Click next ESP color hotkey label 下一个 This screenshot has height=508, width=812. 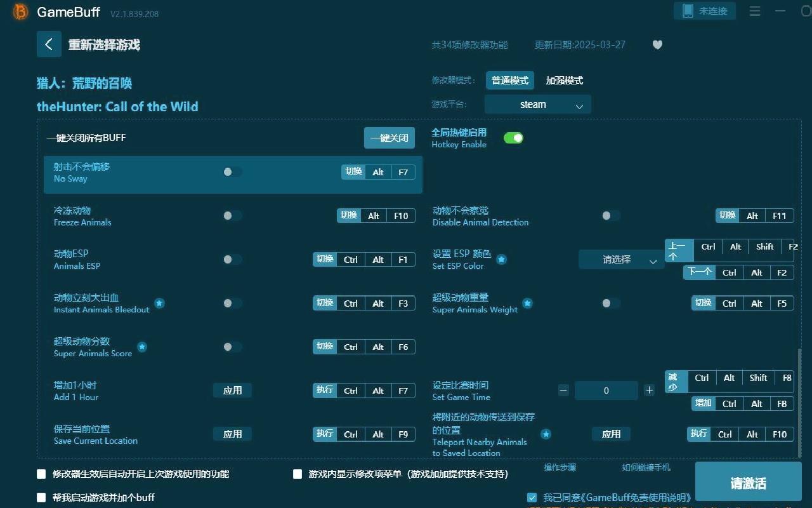[x=699, y=272]
